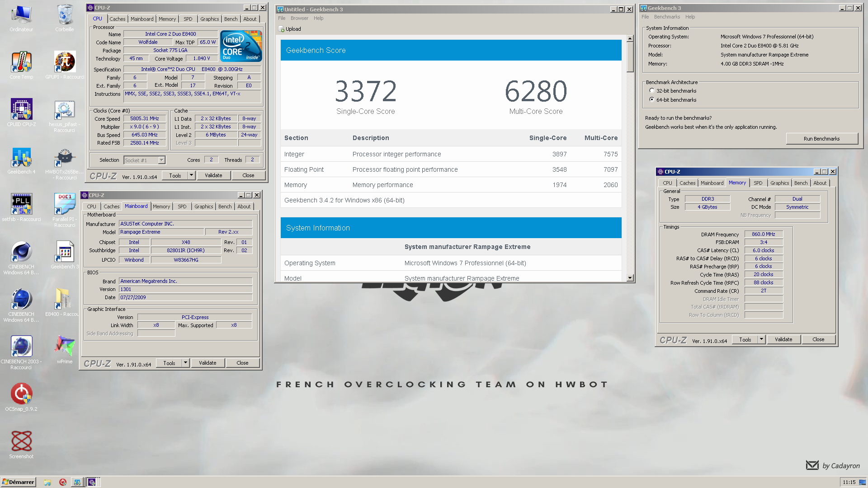Click Run Benchmarks button
The height and width of the screenshot is (488, 868).
pos(821,139)
